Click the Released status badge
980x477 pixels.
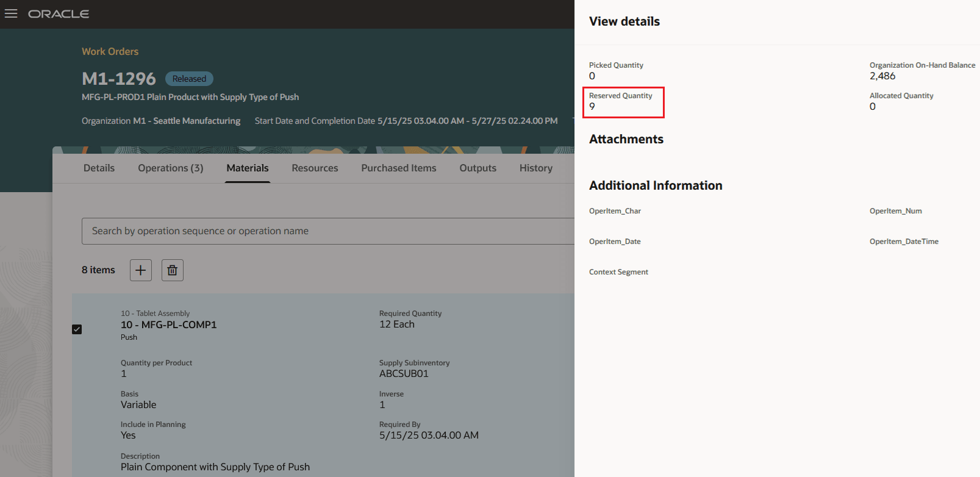pyautogui.click(x=189, y=79)
